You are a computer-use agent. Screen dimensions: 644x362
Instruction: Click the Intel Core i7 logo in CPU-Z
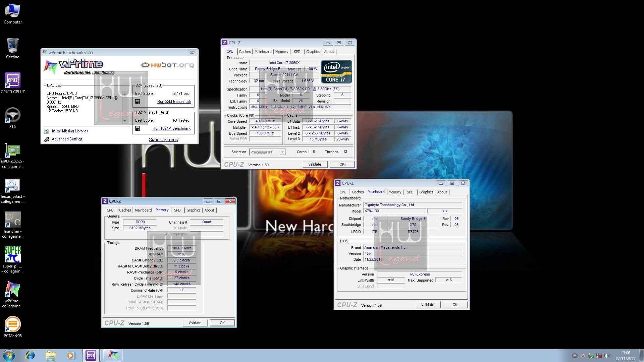(x=336, y=72)
